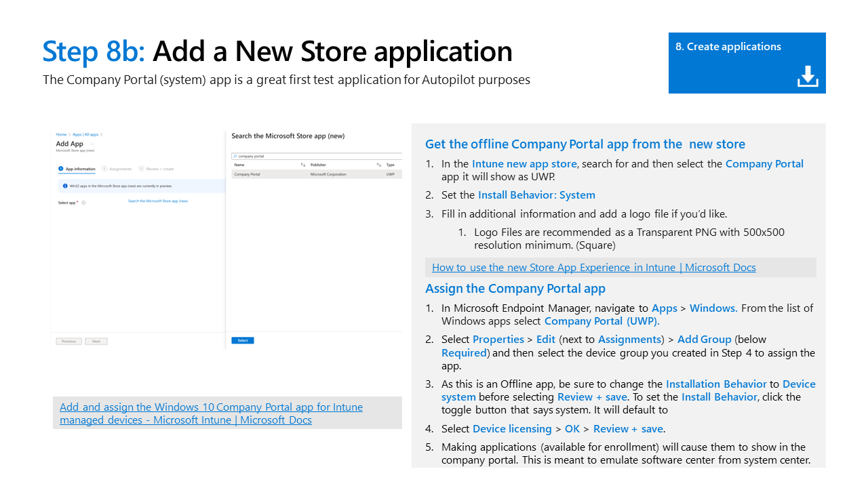This screenshot has width=868, height=488.
Task: Click the UWP type cell
Action: coord(391,174)
